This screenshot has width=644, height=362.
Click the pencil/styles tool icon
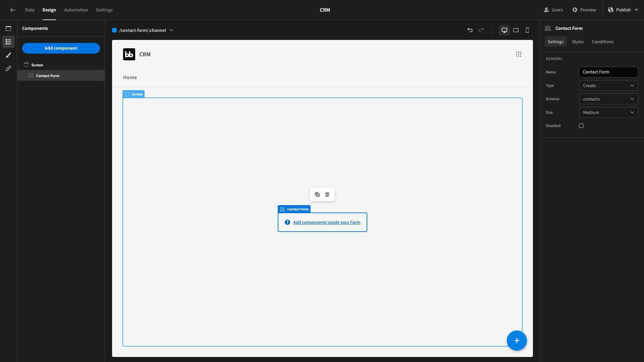click(x=8, y=55)
